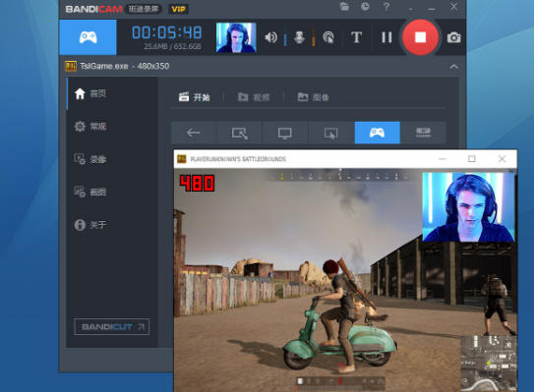The image size is (534, 392).
Task: Click the file size readout under timer
Action: [172, 46]
